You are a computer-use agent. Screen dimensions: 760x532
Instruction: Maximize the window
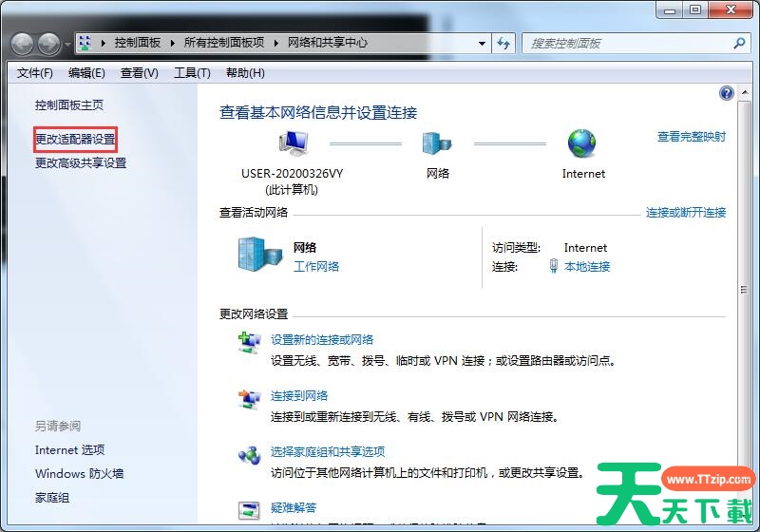coord(695,10)
